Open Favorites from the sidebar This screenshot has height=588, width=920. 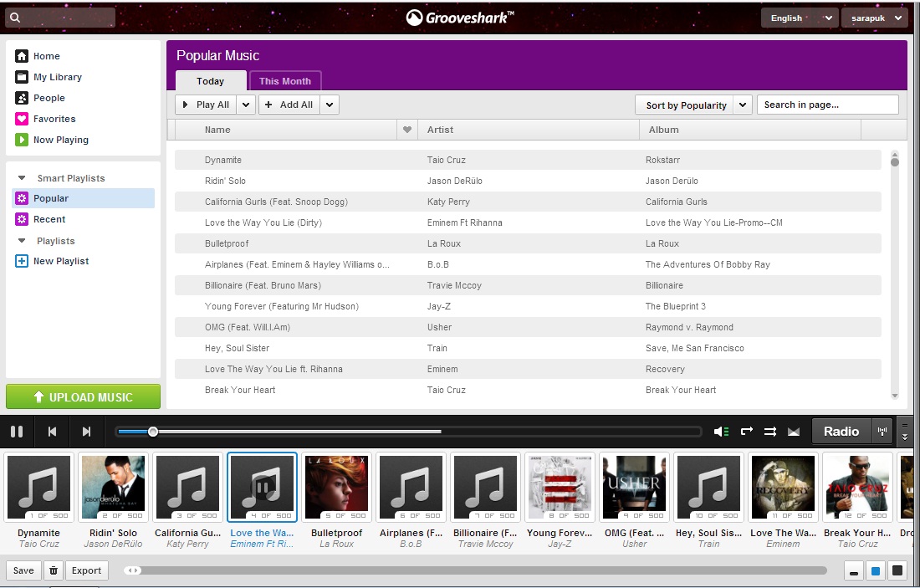tap(54, 119)
